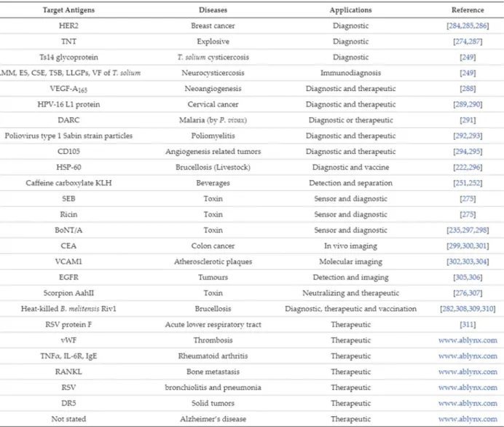The width and height of the screenshot is (504, 427).
Task: Open reference 275 in the Ricin row
Action: click(x=468, y=214)
